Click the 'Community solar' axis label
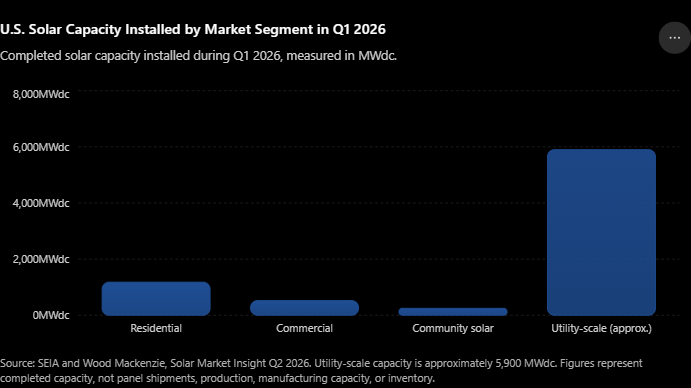 453,328
